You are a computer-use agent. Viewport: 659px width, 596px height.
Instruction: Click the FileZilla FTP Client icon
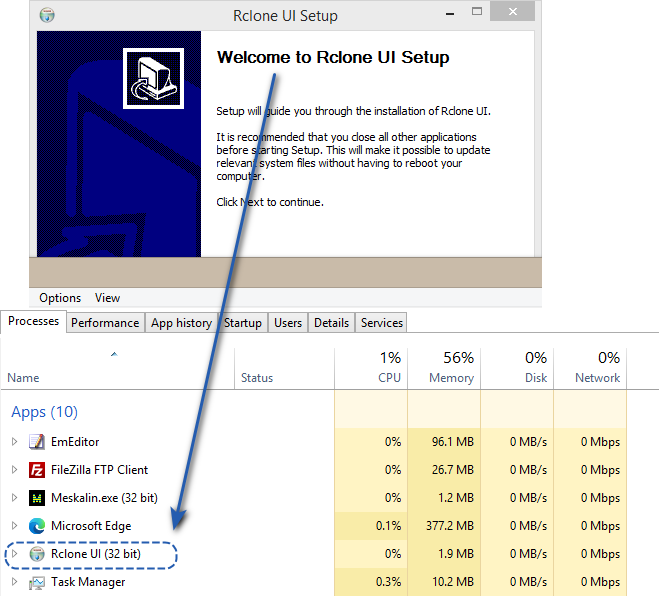(37, 470)
